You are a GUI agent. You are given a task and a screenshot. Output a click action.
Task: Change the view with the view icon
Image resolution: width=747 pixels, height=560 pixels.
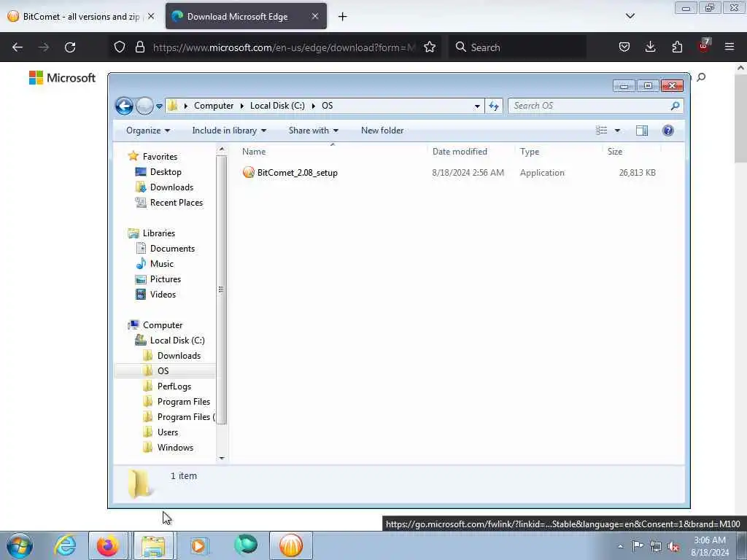[x=602, y=131]
